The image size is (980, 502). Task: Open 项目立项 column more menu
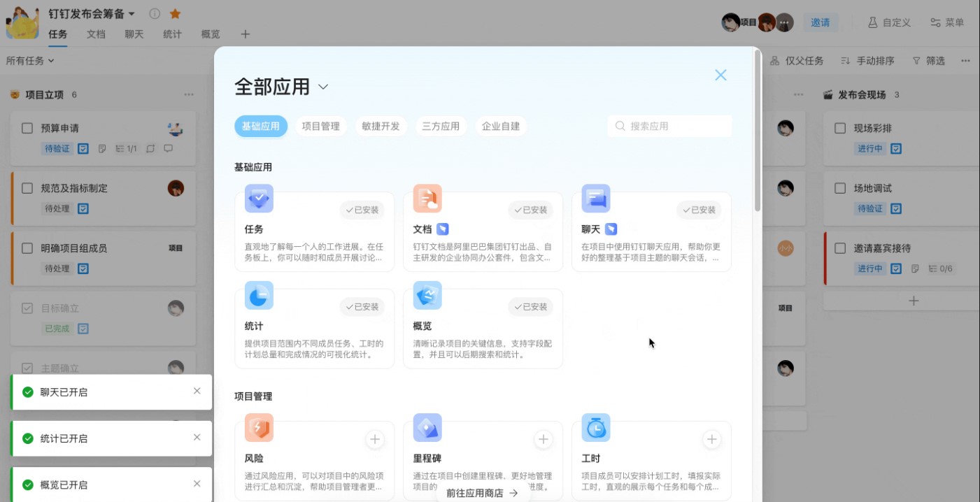click(189, 94)
